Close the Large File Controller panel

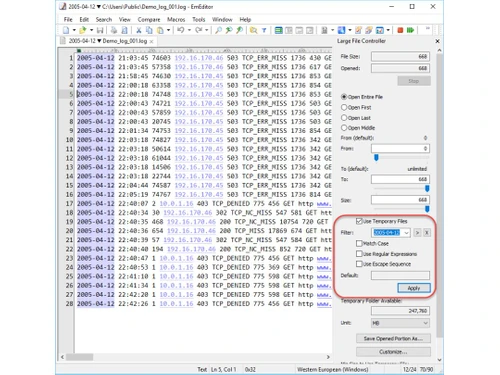click(x=437, y=41)
